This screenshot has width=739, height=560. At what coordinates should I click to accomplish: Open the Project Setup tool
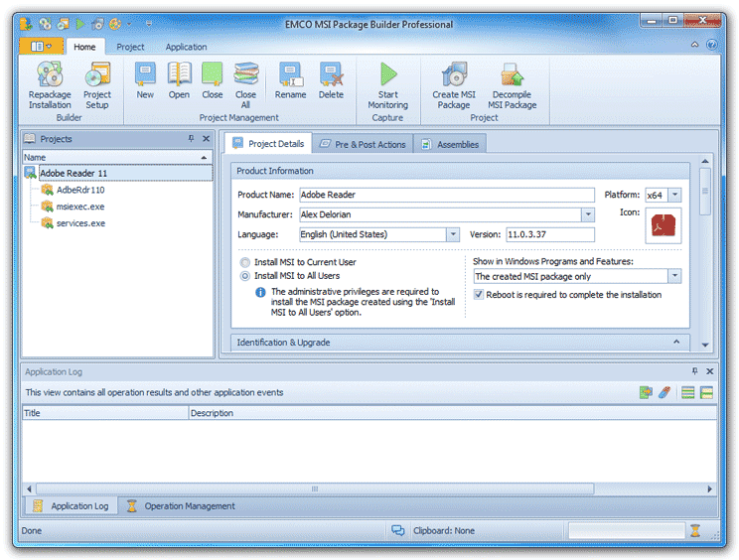97,85
